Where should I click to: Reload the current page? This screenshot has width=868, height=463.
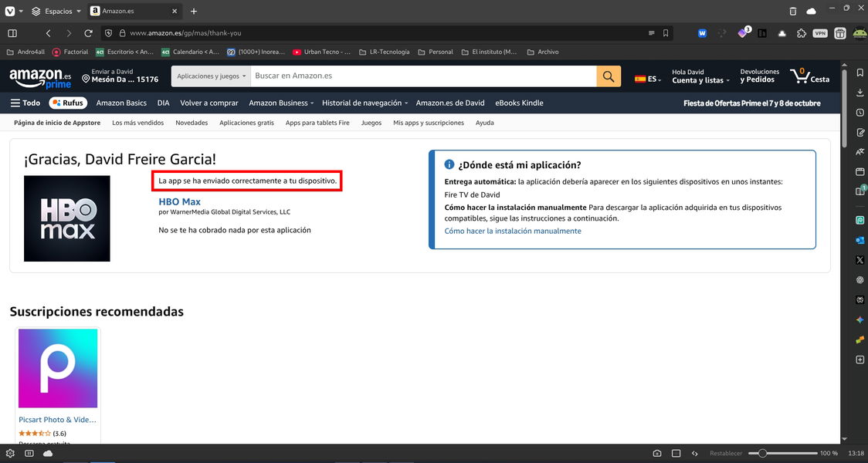pyautogui.click(x=88, y=33)
